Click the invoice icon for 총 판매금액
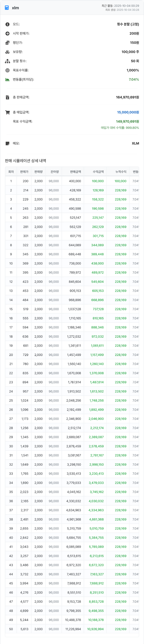This screenshot has height=644, width=144. tap(8, 97)
